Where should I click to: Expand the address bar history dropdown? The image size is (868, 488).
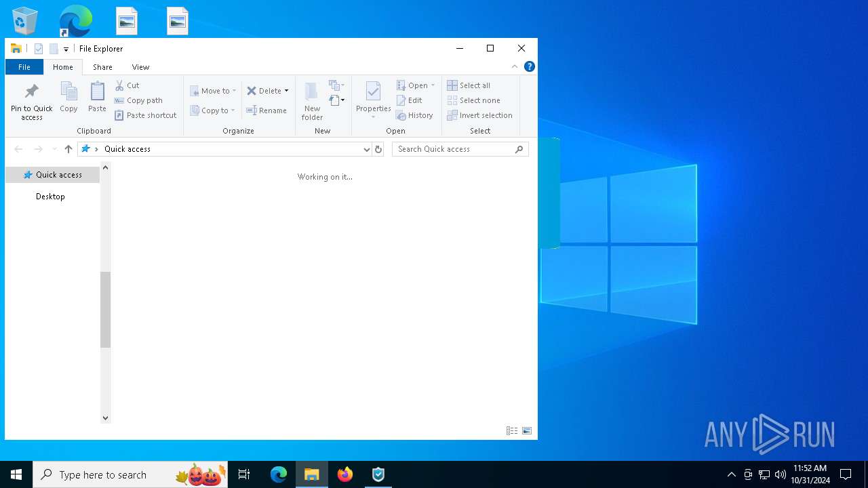tap(367, 149)
